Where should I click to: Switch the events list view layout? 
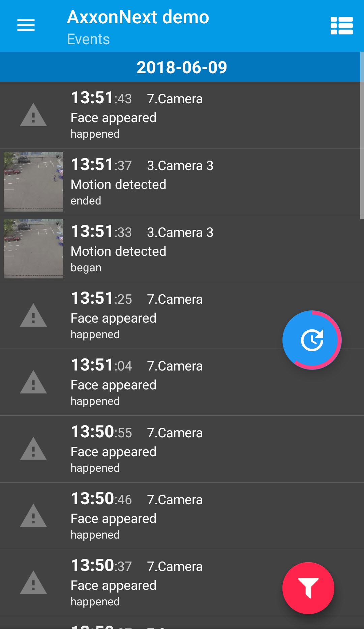(341, 26)
